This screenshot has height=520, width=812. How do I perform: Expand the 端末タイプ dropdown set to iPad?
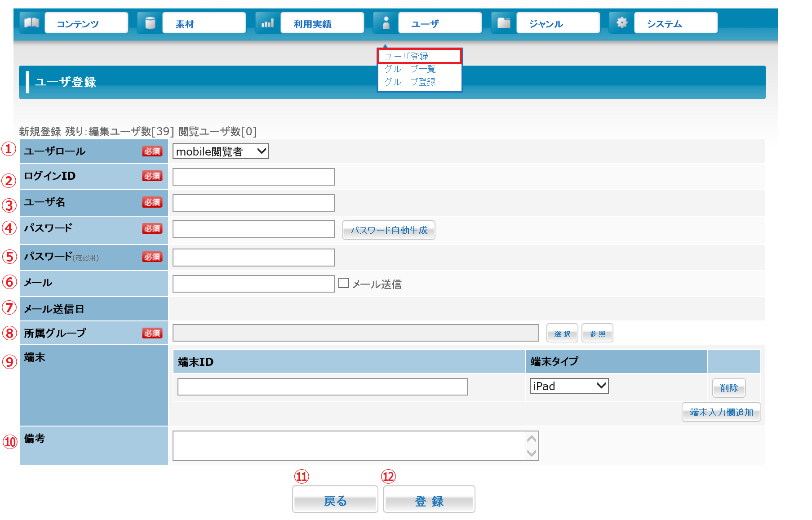(x=569, y=386)
